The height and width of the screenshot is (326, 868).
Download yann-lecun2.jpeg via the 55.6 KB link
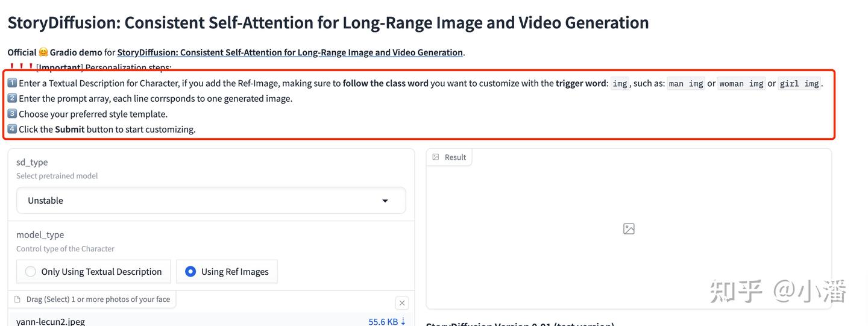click(388, 321)
